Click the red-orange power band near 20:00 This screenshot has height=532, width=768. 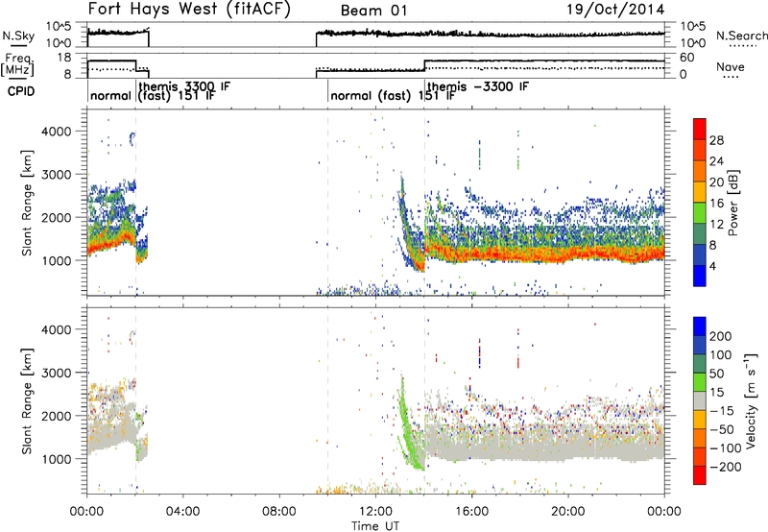568,254
